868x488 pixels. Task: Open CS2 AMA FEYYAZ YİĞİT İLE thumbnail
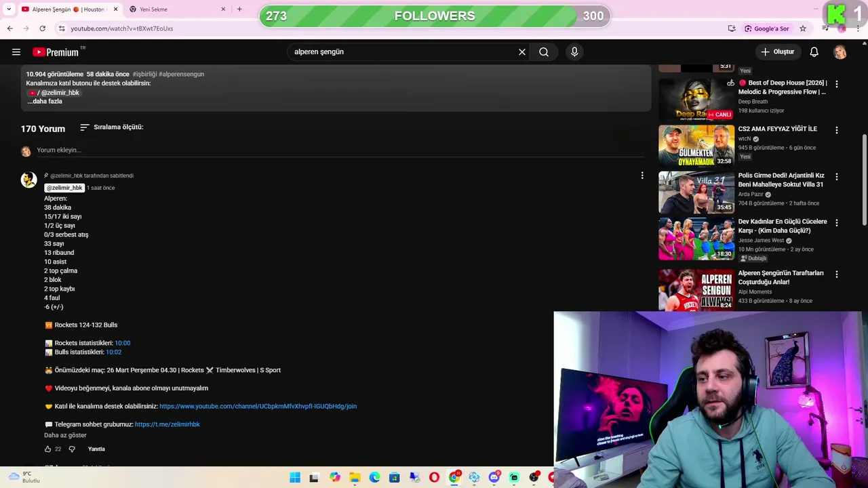[696, 146]
